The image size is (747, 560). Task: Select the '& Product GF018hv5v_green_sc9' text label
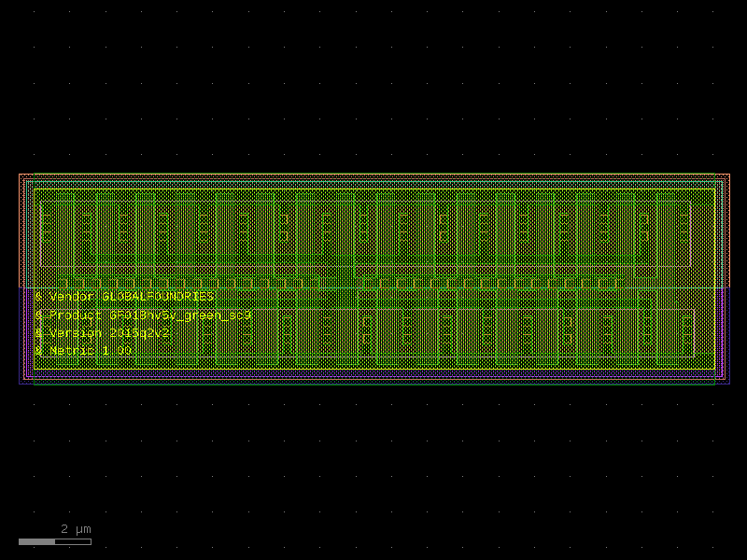144,315
